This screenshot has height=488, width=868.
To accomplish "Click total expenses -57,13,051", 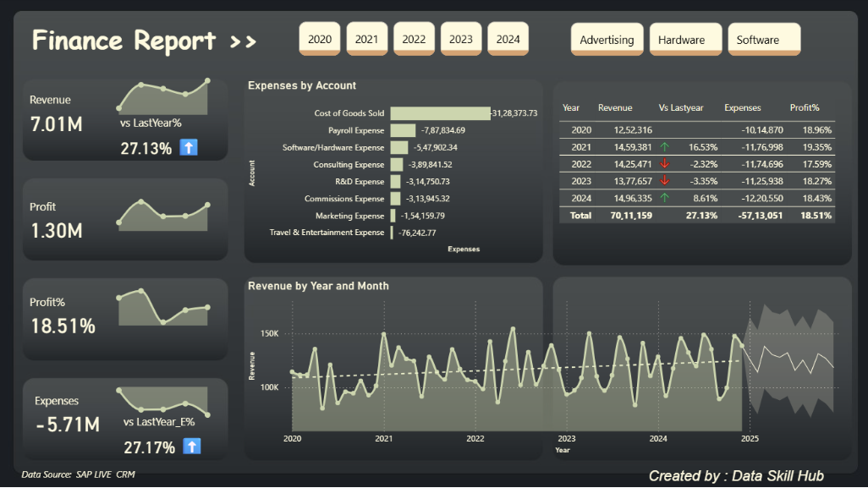I will (x=761, y=215).
